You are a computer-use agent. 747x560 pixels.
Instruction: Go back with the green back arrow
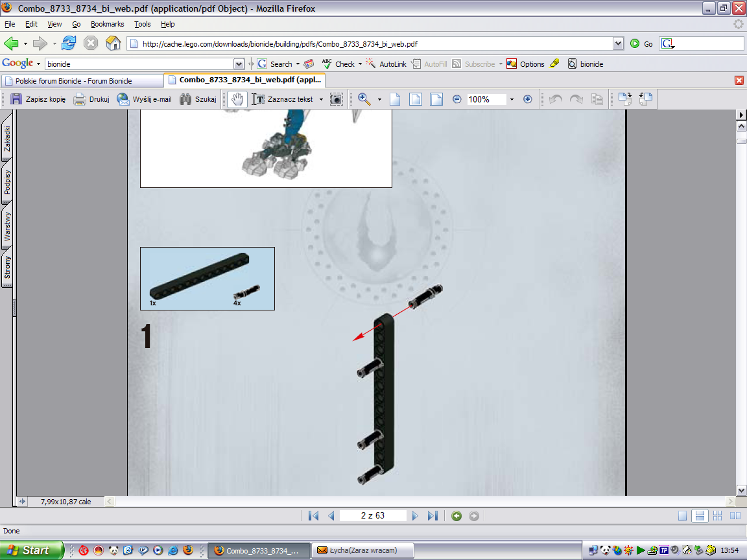click(x=11, y=43)
